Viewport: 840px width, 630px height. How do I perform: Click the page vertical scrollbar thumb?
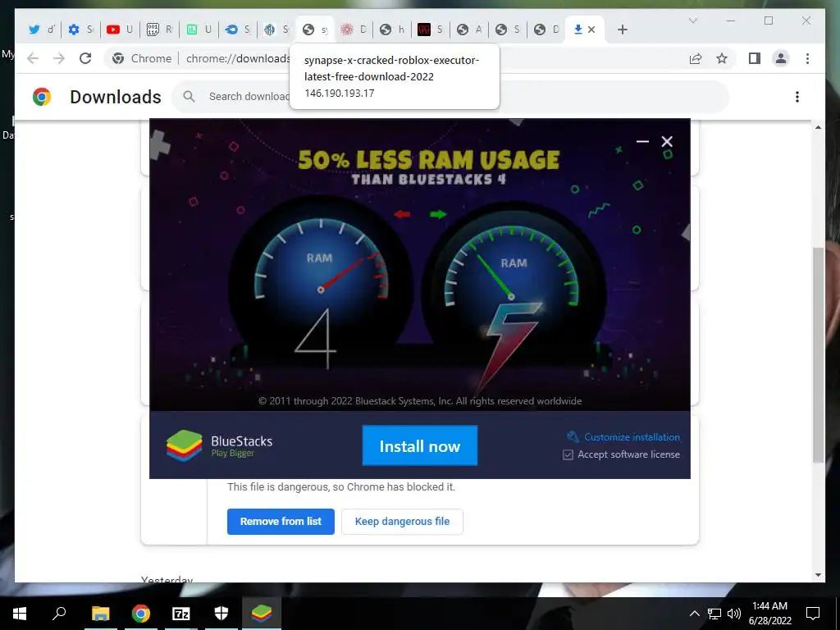[818, 354]
